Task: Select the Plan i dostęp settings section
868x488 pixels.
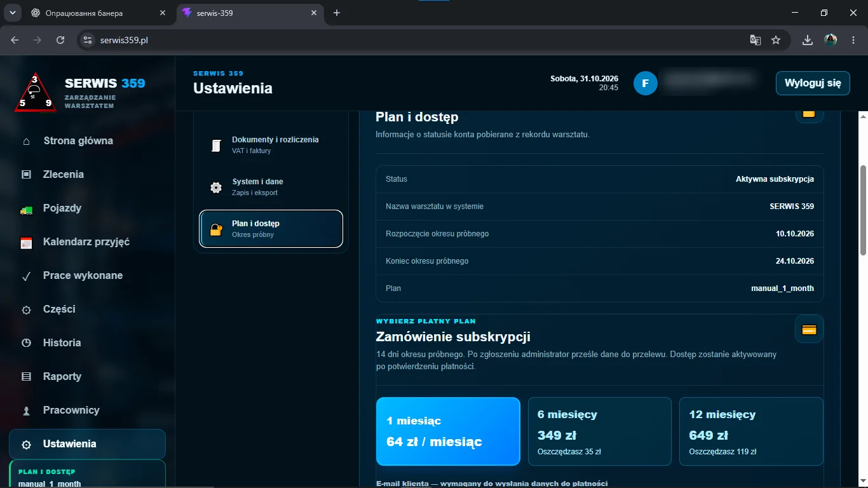Action: [x=271, y=229]
